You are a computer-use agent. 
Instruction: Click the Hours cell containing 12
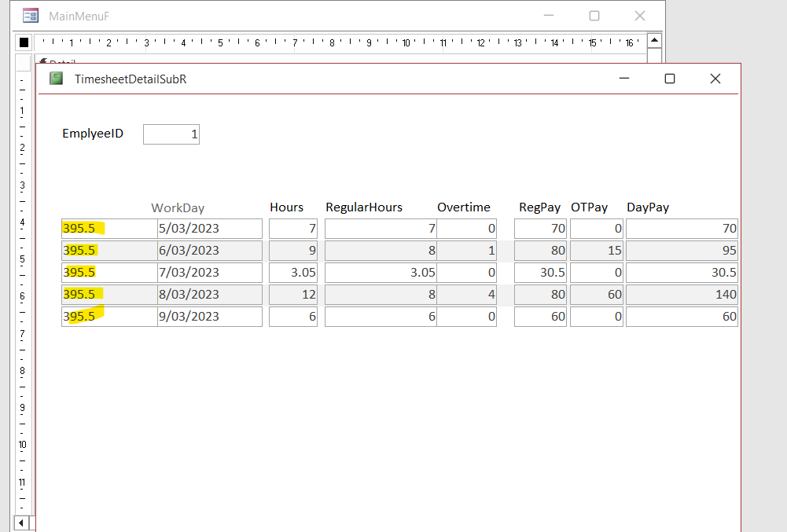293,295
